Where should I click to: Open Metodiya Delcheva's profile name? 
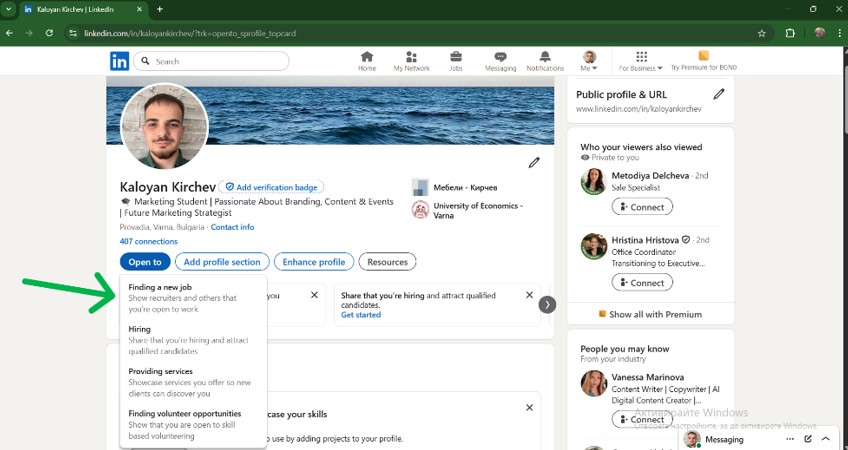pos(650,175)
